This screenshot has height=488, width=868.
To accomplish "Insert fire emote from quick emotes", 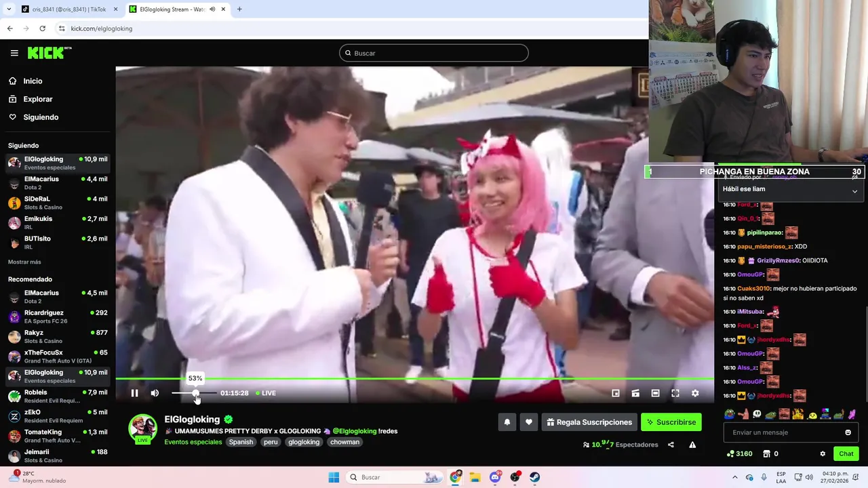I will [797, 414].
